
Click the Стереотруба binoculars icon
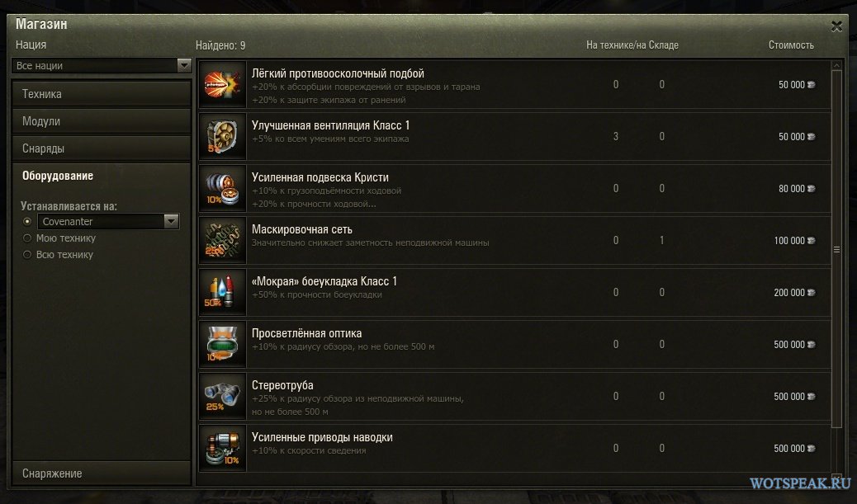coord(222,397)
